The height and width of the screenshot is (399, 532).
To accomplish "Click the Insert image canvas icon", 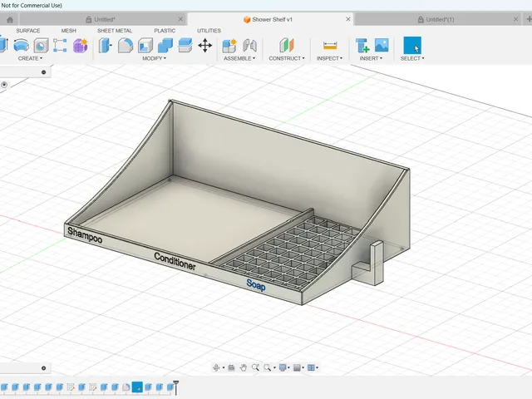I will coord(382,45).
